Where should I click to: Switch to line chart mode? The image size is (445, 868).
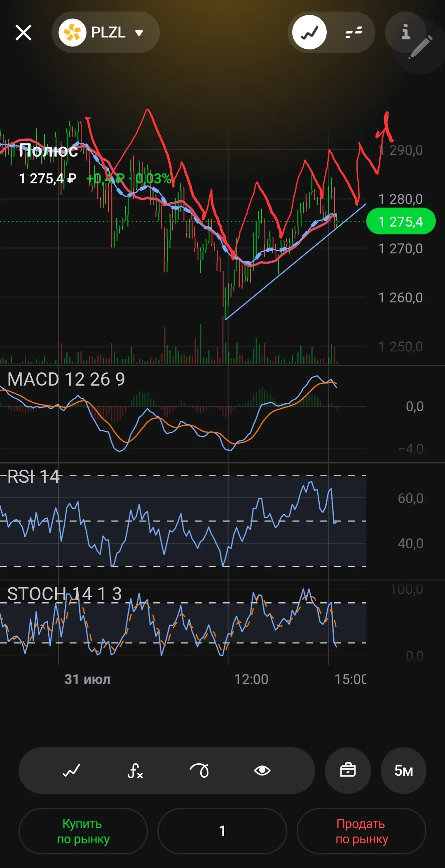tap(309, 32)
